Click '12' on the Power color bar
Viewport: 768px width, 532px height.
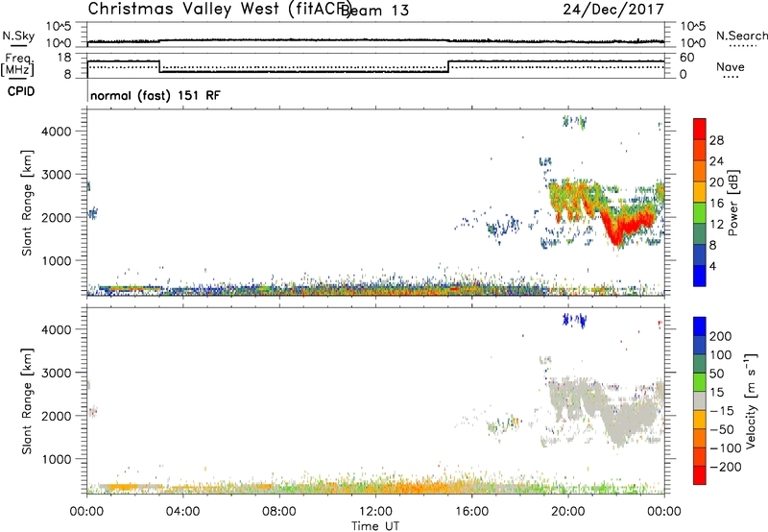click(716, 225)
